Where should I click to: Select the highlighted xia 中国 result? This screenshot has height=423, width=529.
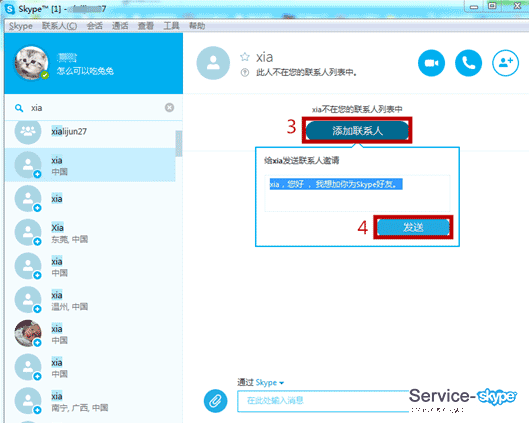click(90, 165)
